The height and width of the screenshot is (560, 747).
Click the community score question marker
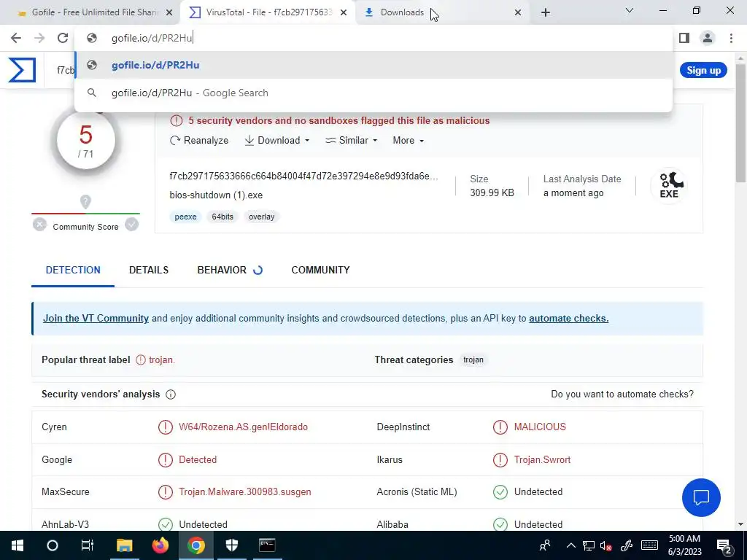point(85,202)
